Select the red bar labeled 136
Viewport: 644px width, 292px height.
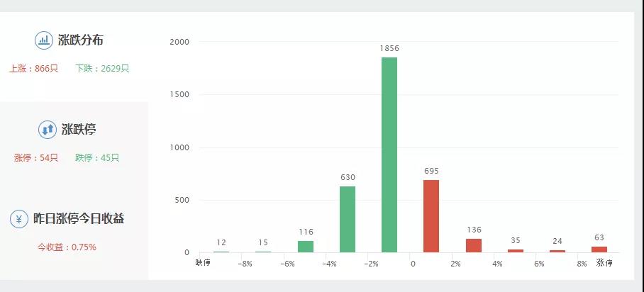(474, 246)
